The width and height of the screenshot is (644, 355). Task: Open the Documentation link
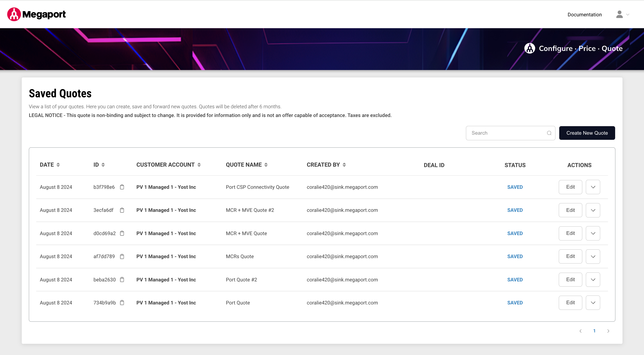point(584,15)
